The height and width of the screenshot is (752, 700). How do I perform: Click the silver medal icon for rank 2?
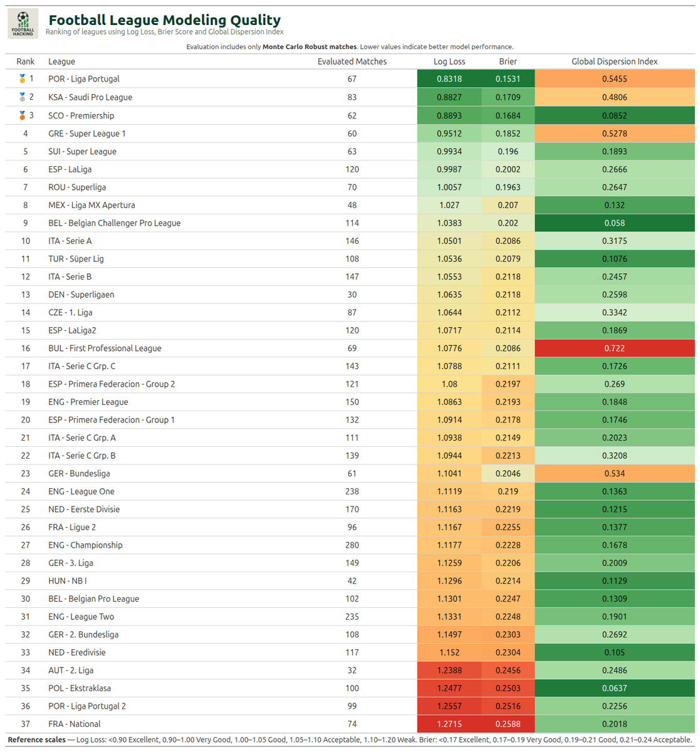coord(22,97)
